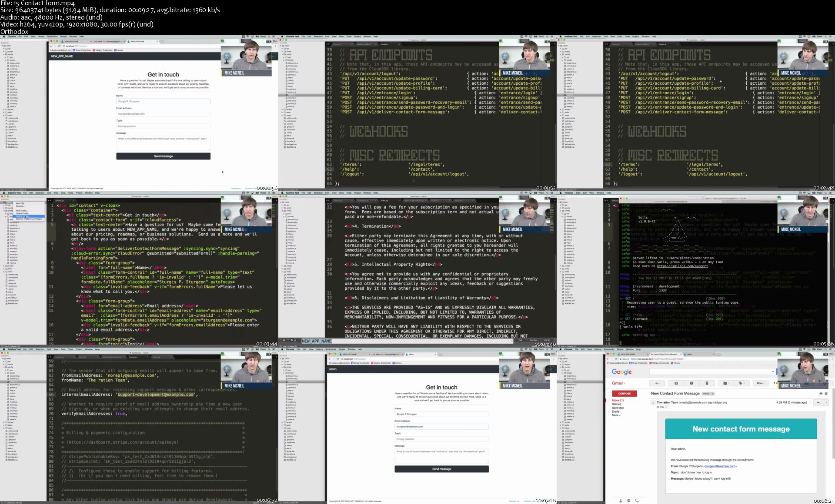
Task: Open the Heroku bookmark in the 00:00:56 frame
Action: pyautogui.click(x=119, y=50)
